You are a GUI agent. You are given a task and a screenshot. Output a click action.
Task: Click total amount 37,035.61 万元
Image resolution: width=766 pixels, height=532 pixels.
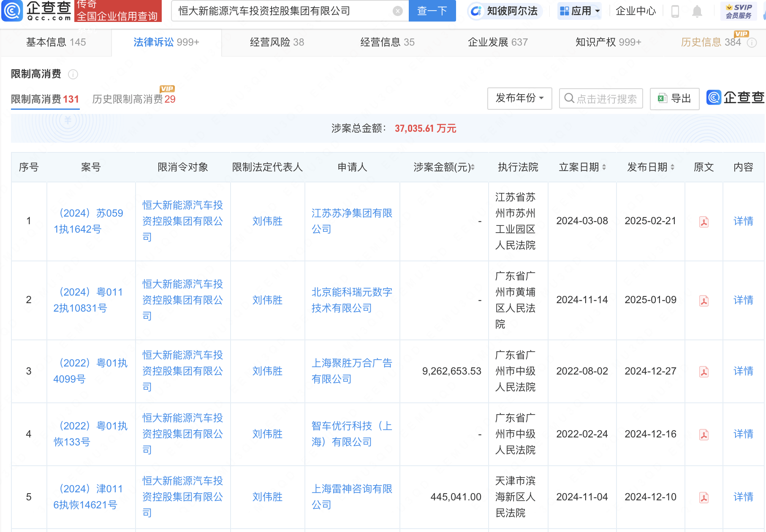(x=425, y=128)
